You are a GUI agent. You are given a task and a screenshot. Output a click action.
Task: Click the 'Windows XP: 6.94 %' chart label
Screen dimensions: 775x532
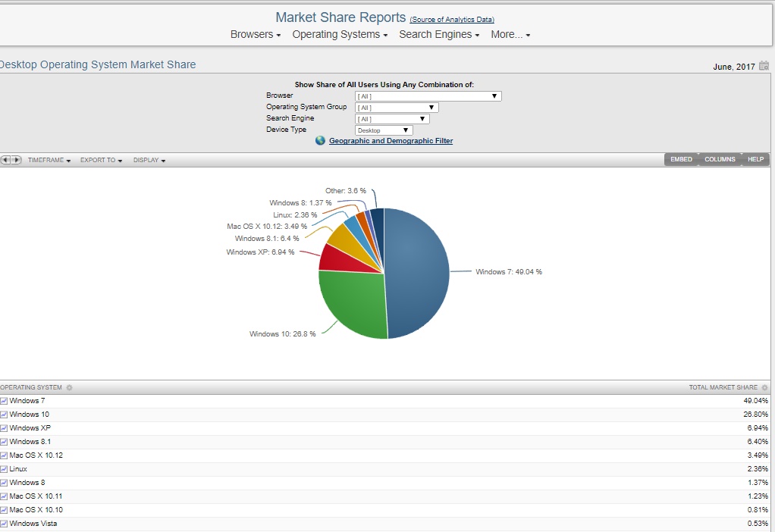(x=260, y=252)
